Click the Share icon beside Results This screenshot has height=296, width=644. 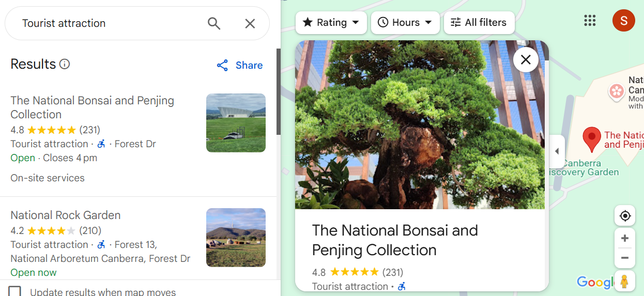(x=222, y=65)
